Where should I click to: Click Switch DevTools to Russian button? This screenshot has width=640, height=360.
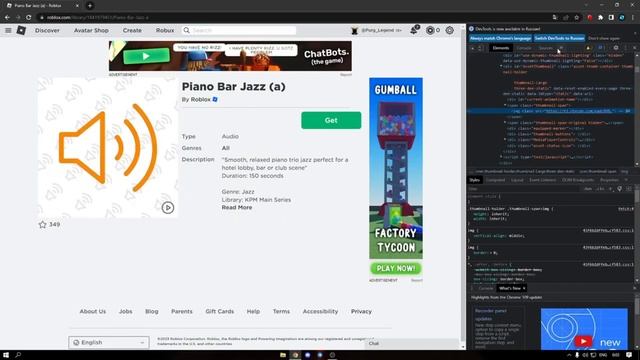559,38
